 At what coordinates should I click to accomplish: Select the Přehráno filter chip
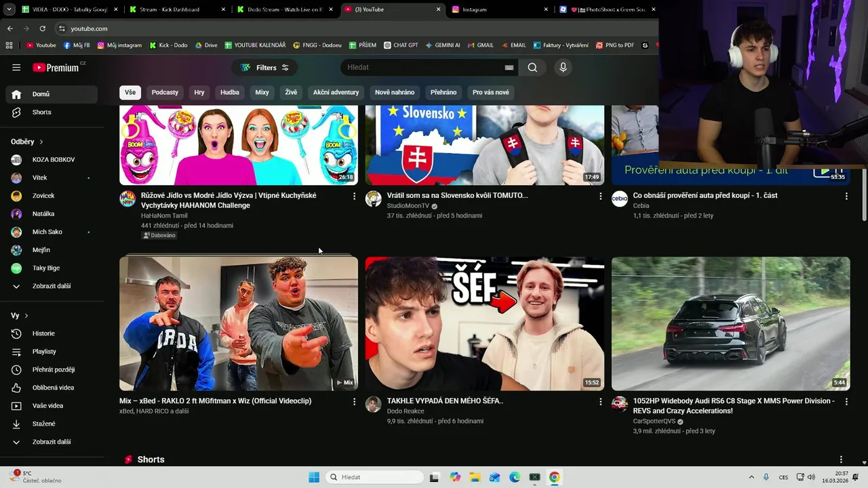click(443, 92)
